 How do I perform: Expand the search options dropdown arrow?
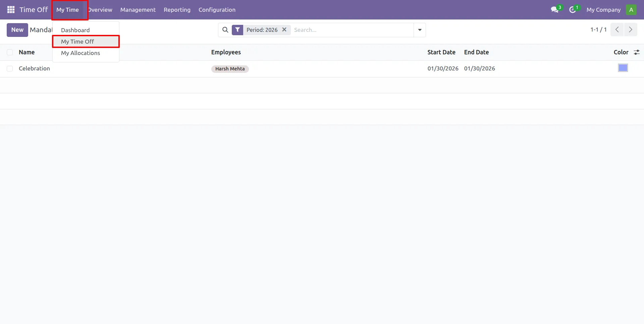[x=420, y=30]
